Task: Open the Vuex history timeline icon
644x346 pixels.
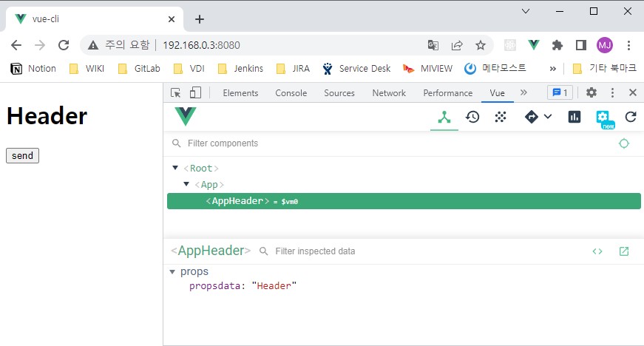Action: tap(472, 117)
